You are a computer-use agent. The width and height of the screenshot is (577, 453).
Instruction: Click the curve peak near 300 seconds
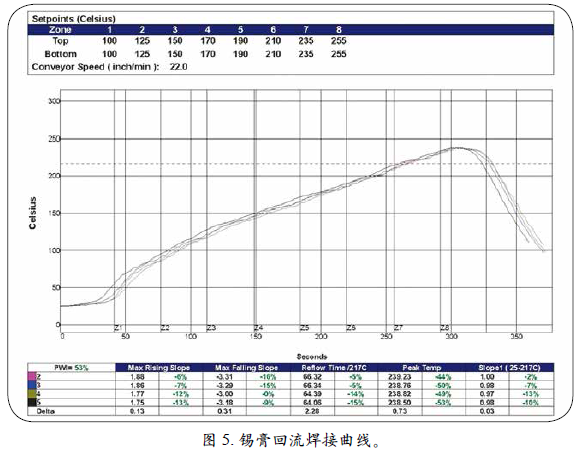(x=457, y=148)
